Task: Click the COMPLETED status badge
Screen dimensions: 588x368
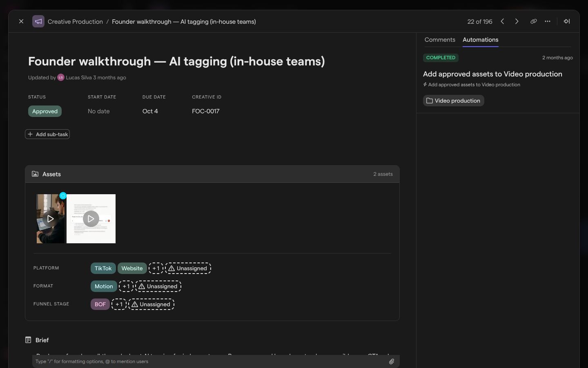Action: click(x=441, y=58)
